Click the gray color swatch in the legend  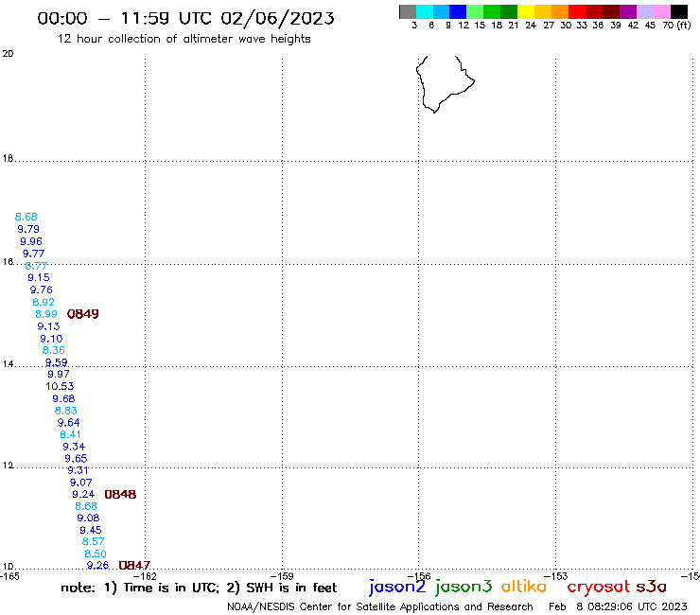pyautogui.click(x=408, y=11)
